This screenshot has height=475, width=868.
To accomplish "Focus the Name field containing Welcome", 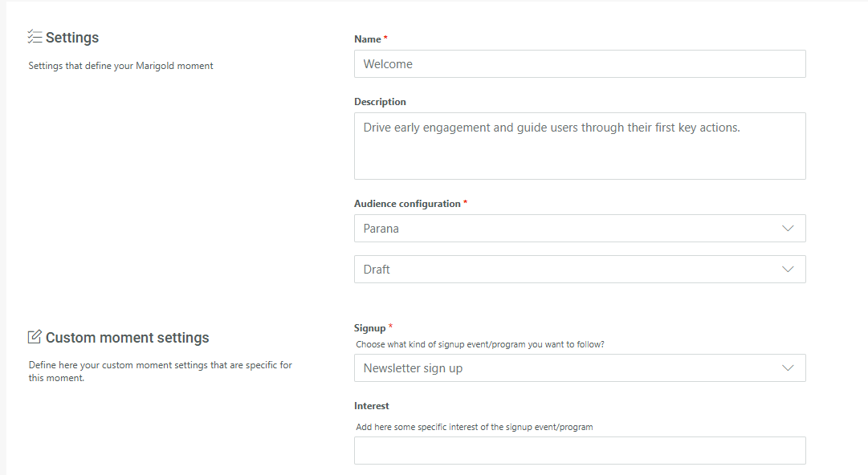I will coord(579,64).
